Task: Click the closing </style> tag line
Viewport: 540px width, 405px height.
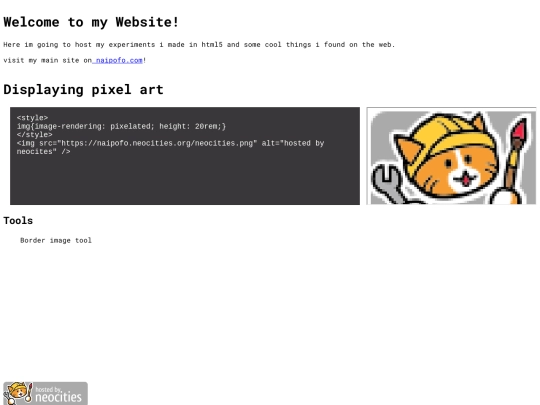Action: [x=34, y=135]
